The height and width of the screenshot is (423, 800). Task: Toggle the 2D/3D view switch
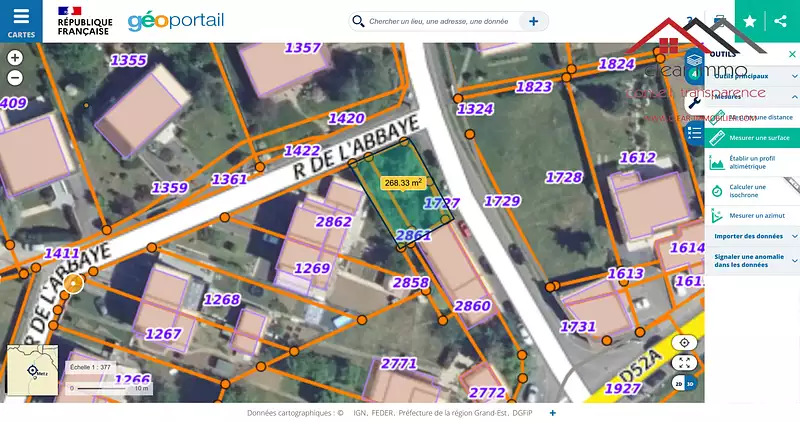(684, 383)
